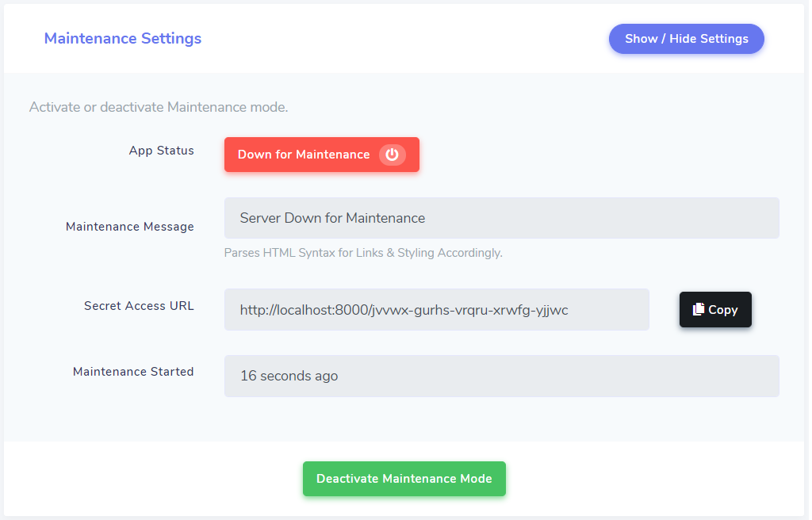Click the clipboard icon on Copy button

tap(699, 309)
